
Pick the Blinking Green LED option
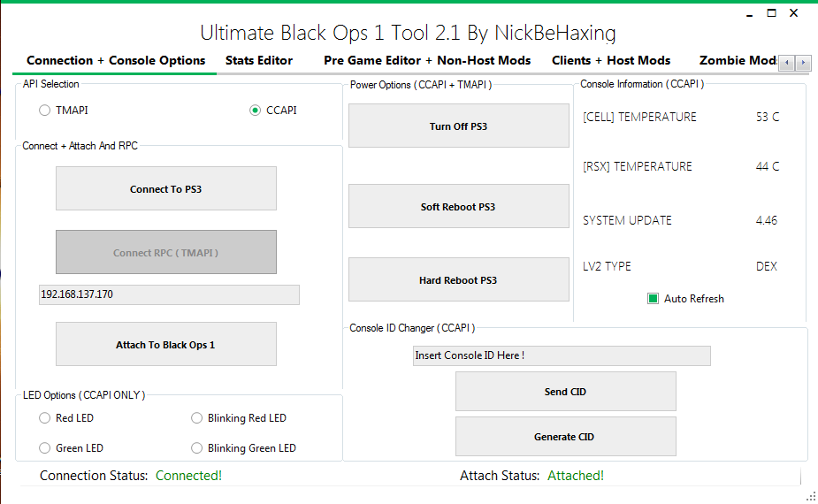pyautogui.click(x=197, y=448)
